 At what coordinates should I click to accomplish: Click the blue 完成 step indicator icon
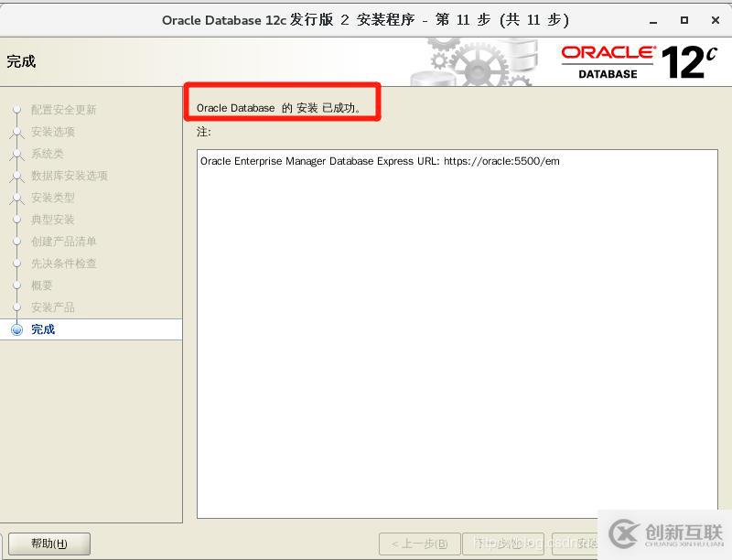pyautogui.click(x=16, y=329)
